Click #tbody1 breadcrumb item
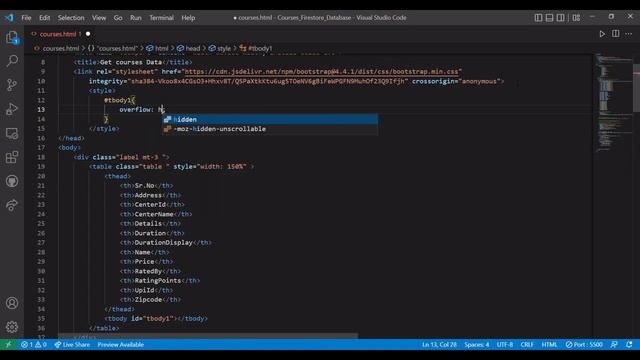This screenshot has height=360, width=640. point(256,48)
